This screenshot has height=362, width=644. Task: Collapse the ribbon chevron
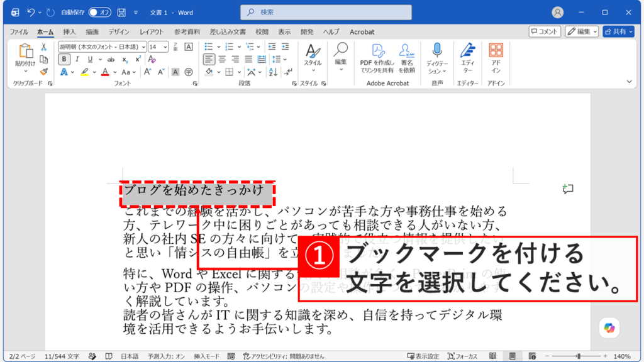tap(629, 82)
